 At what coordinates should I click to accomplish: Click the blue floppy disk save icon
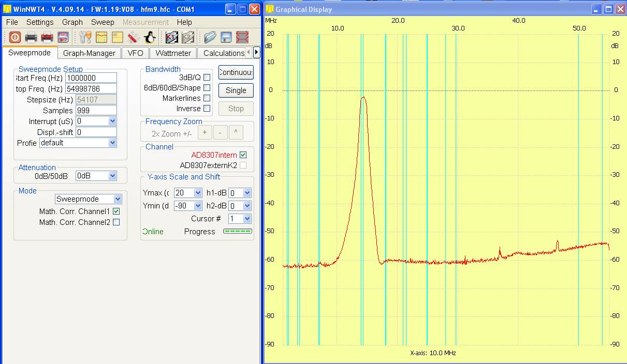(226, 37)
